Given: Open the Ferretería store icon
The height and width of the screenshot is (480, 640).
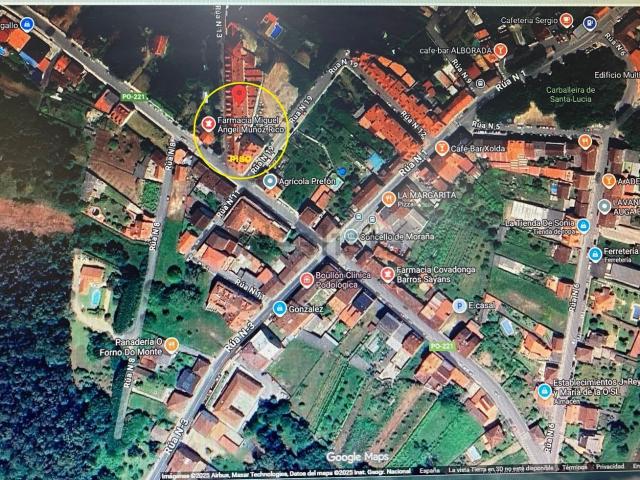Looking at the screenshot, I should click(x=595, y=255).
